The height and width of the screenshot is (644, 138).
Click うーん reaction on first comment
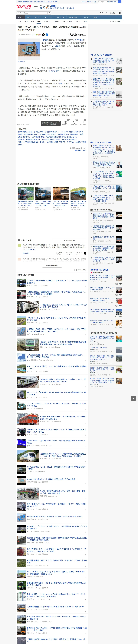click(x=77, y=253)
